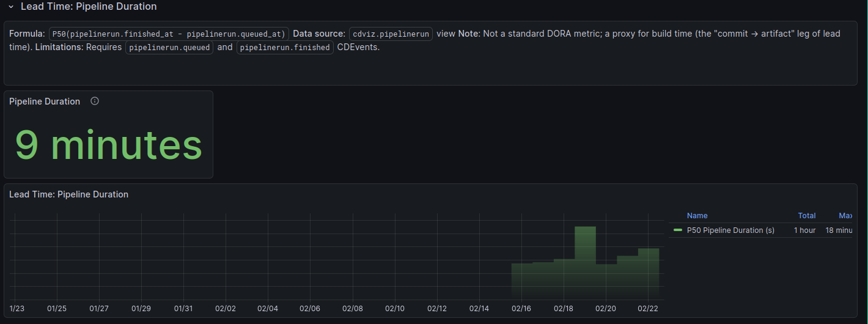The width and height of the screenshot is (868, 324).
Task: Click the '9 minutes' stat value
Action: (x=108, y=145)
